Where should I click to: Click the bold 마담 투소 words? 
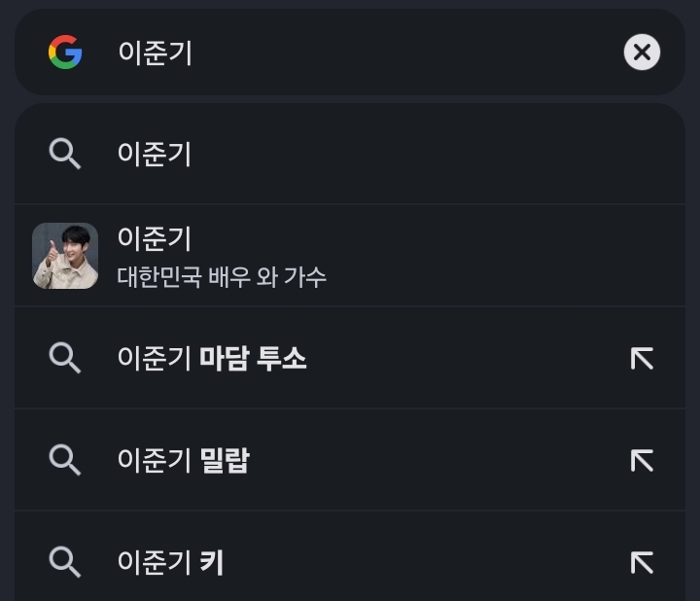click(x=253, y=359)
